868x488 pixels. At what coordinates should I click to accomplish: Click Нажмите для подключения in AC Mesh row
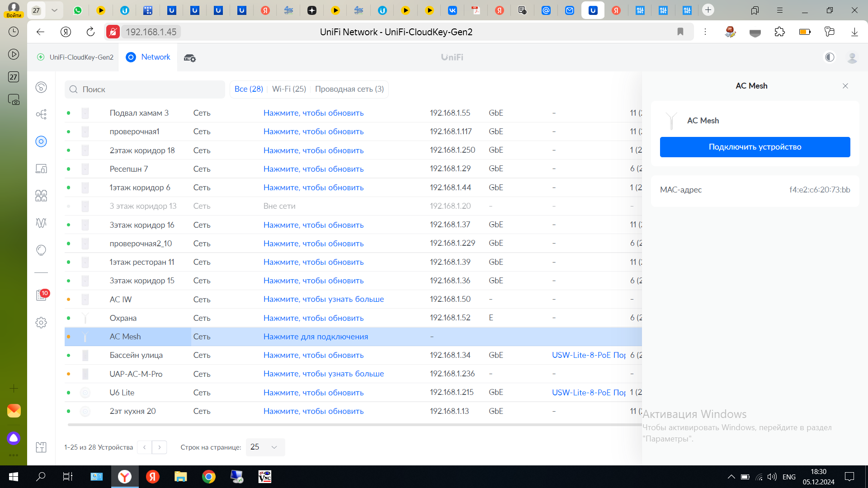(316, 337)
